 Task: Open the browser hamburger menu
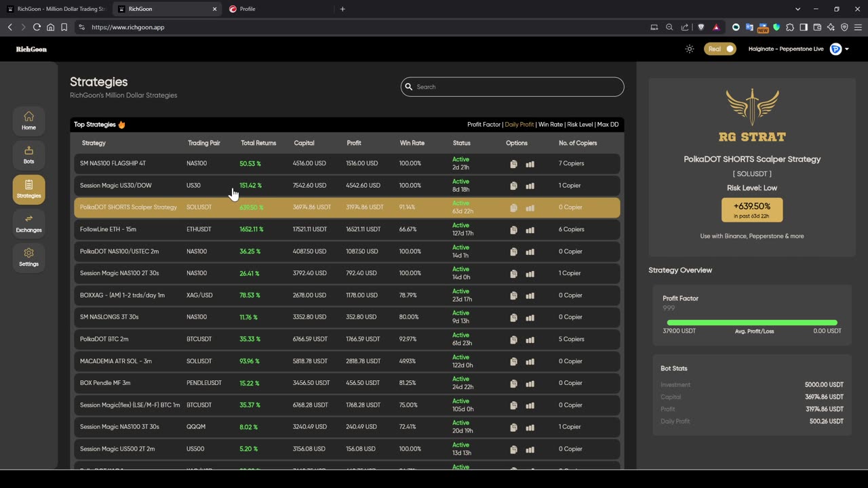click(x=858, y=27)
